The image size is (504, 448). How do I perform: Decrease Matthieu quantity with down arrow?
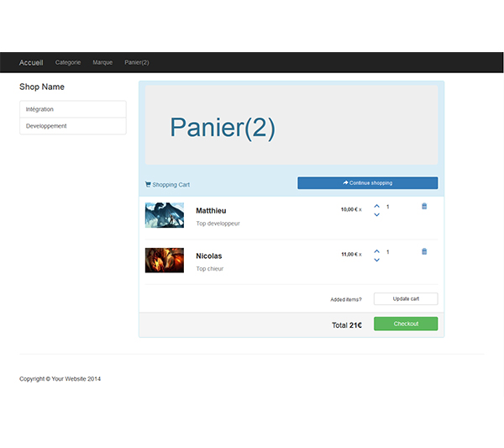(376, 215)
